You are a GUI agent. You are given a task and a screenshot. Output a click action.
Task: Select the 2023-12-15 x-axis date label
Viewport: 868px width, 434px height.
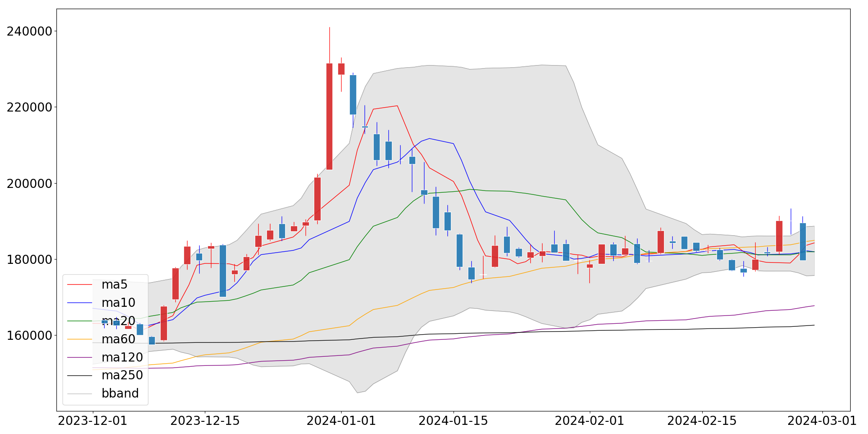click(205, 421)
